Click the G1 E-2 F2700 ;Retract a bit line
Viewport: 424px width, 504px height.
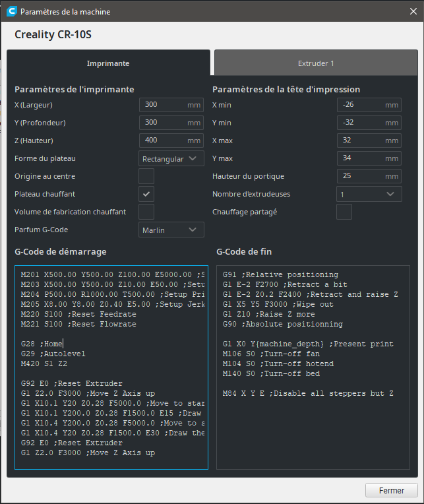point(285,285)
